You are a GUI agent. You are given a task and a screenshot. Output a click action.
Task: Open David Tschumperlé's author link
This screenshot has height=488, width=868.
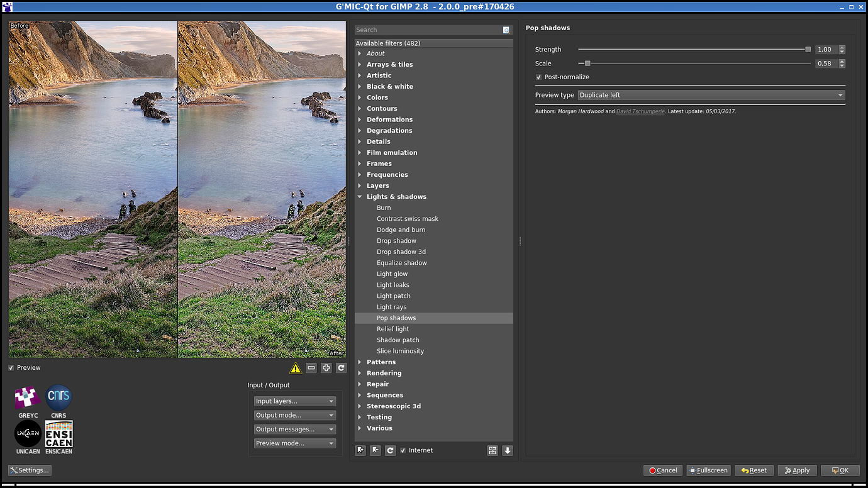click(x=640, y=111)
